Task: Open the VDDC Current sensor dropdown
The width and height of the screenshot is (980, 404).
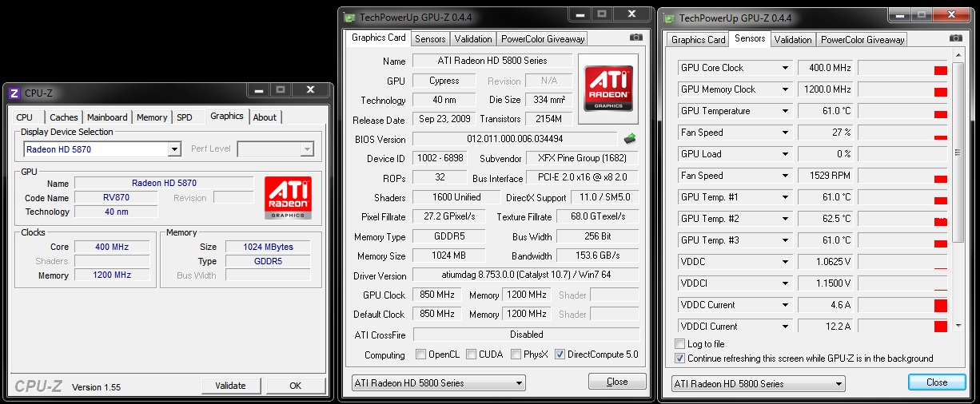Action: [785, 305]
